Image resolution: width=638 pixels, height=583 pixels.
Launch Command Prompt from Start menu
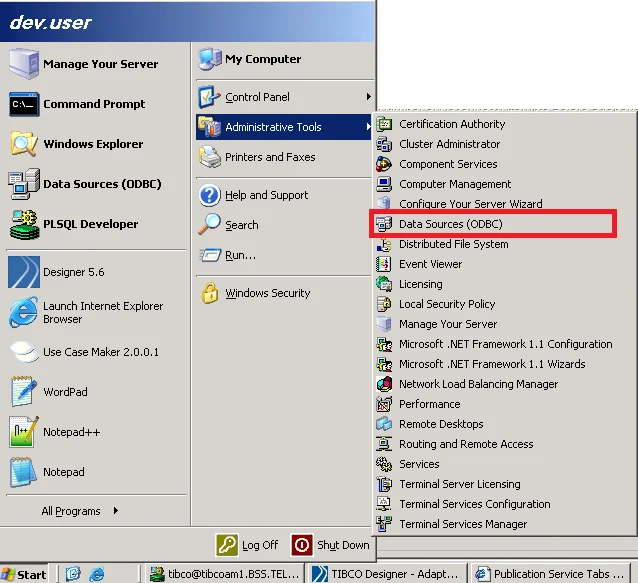(x=93, y=104)
